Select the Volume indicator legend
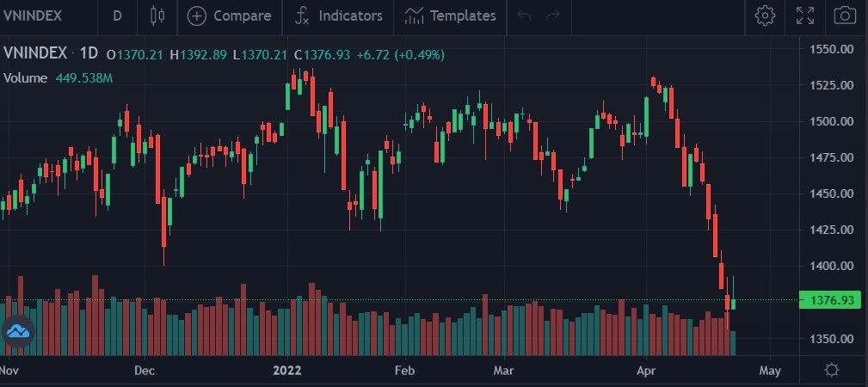This screenshot has width=868, height=387. (24, 78)
